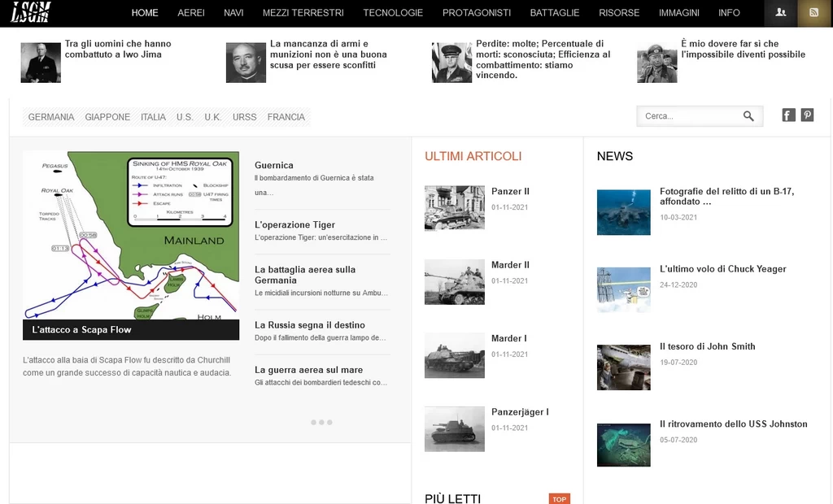Select the FRANCIA country filter
This screenshot has height=504, width=833.
point(286,117)
